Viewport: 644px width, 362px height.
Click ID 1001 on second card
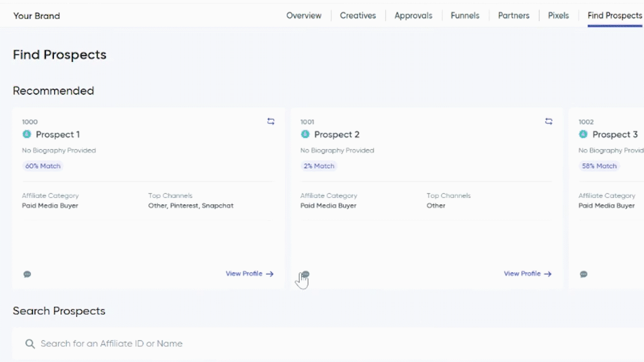click(307, 122)
